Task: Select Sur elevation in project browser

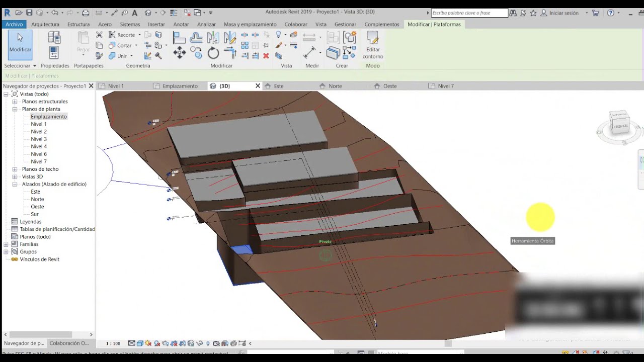Action: tap(35, 214)
